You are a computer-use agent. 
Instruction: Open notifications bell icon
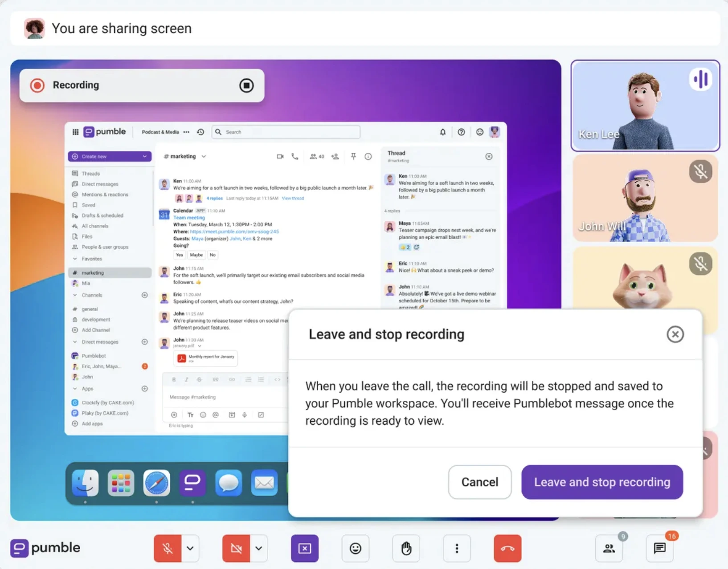point(442,132)
